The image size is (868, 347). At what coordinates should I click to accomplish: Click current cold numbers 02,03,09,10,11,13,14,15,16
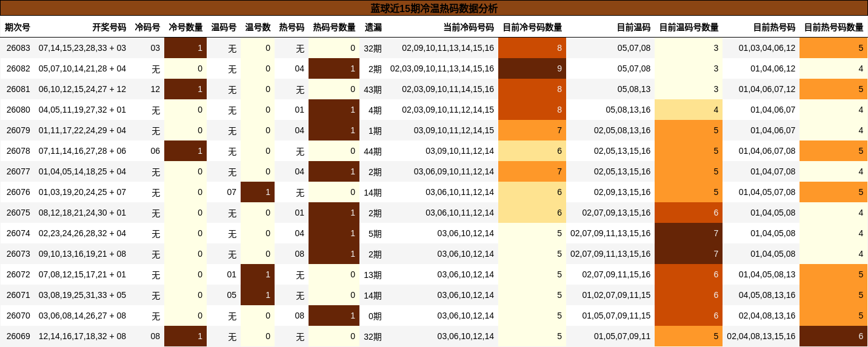tap(442, 68)
